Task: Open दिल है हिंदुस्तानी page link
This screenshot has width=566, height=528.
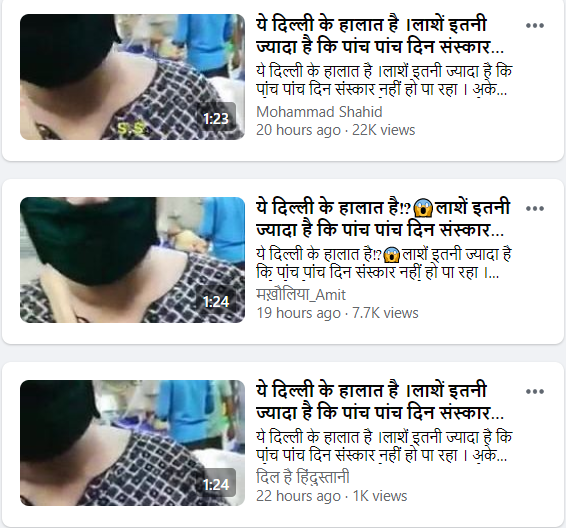Action: click(x=303, y=477)
